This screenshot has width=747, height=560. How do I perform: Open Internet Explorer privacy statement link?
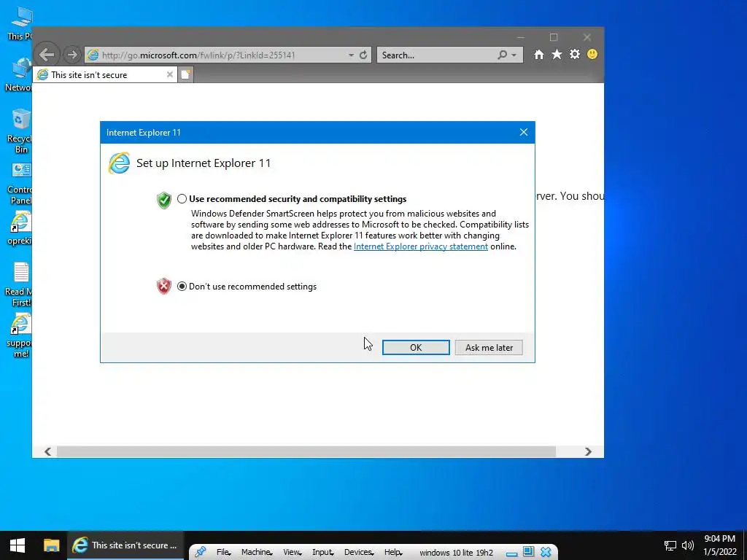421,246
